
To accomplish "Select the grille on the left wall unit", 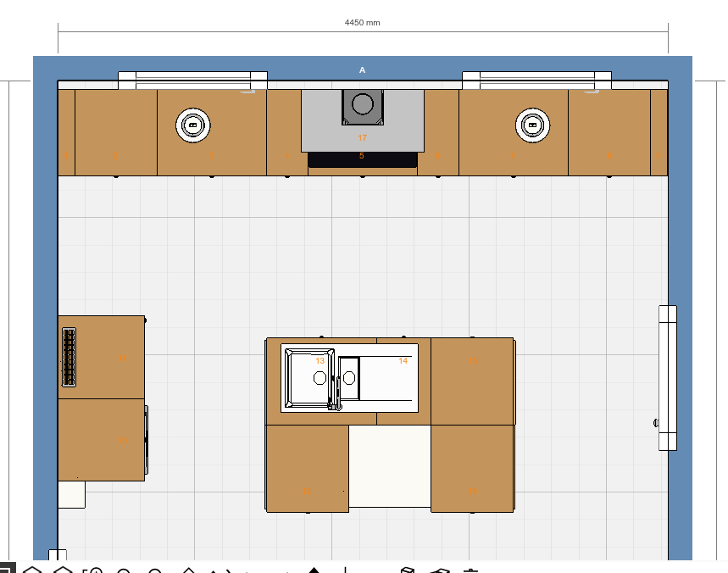I will point(69,358).
